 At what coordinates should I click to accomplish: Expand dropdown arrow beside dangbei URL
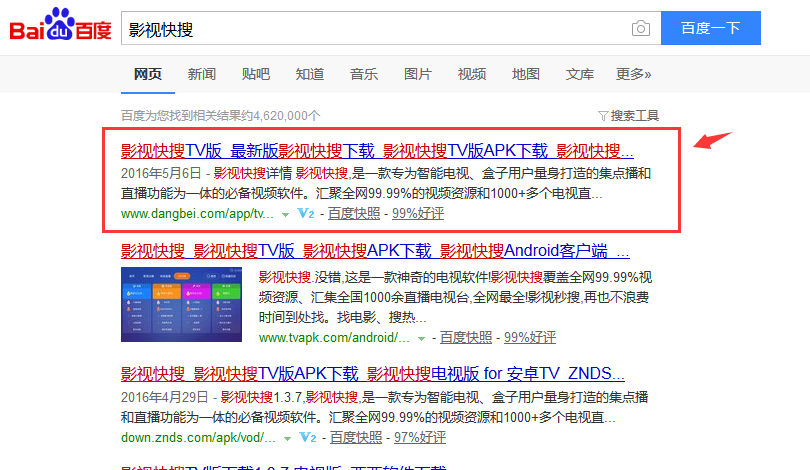(x=285, y=215)
